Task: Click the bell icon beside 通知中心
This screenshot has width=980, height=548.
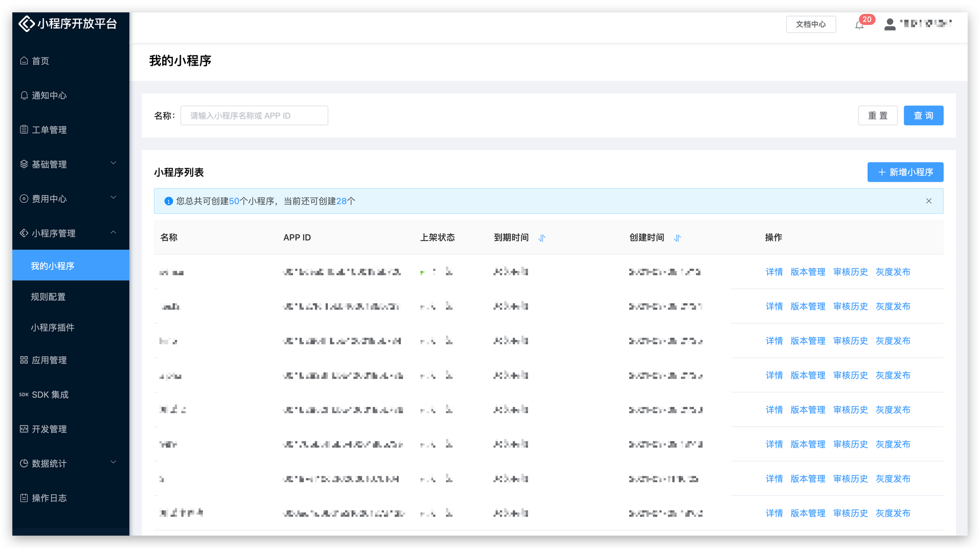Action: [x=24, y=95]
